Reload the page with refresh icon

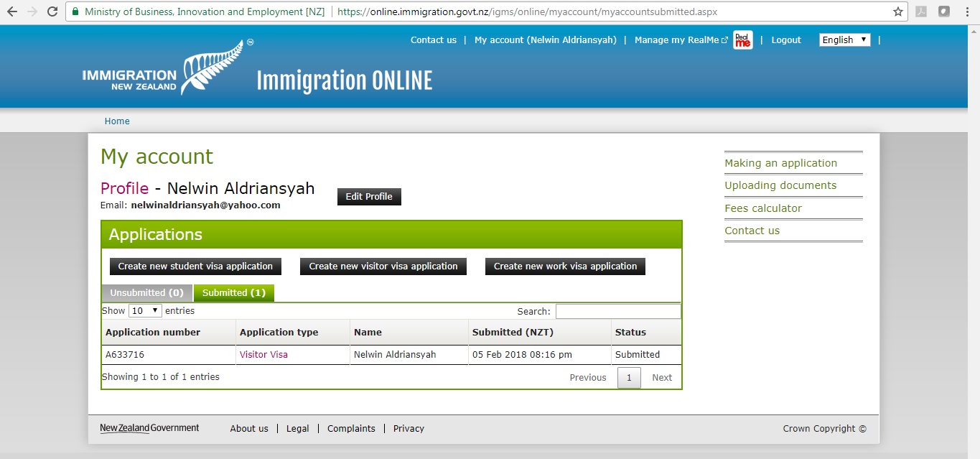pyautogui.click(x=52, y=11)
